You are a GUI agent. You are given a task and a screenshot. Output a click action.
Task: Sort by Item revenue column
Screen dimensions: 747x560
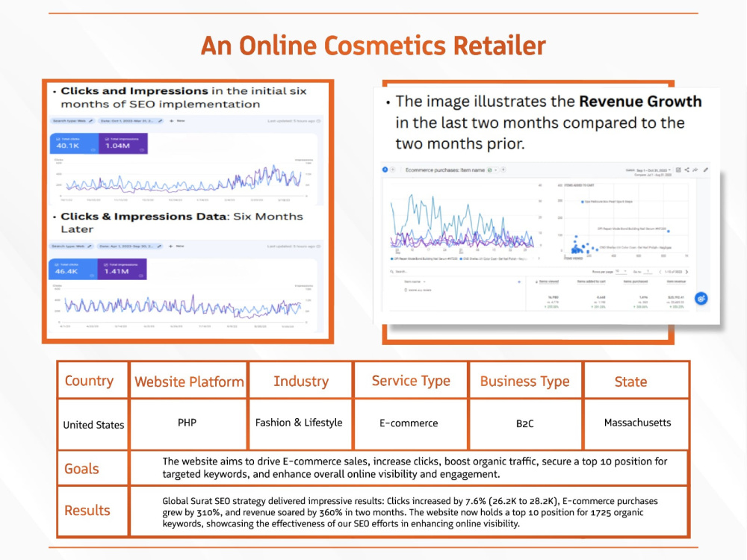(675, 281)
